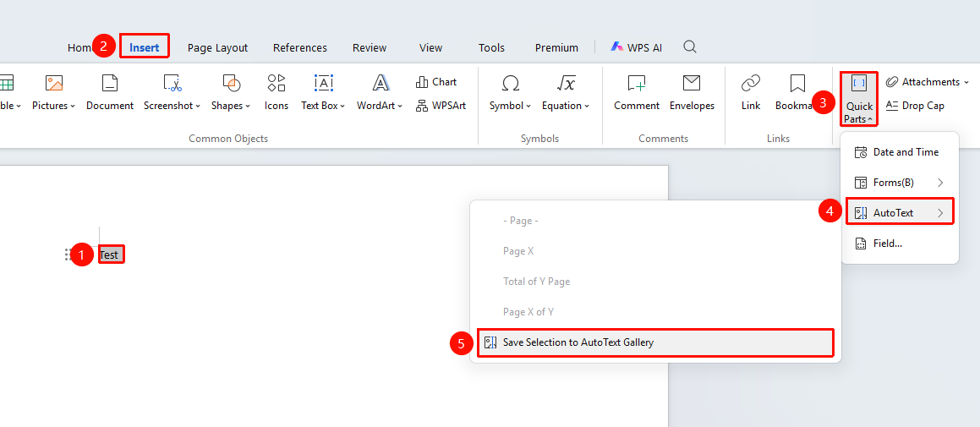Expand the Equation dropdown arrow
Screen dimensions: 980x427
pos(587,107)
